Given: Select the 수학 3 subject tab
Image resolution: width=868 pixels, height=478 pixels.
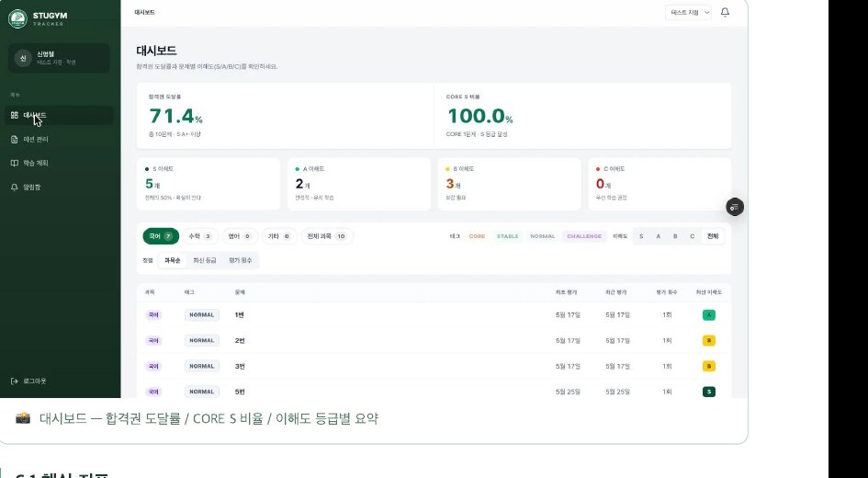Looking at the screenshot, I should point(200,236).
